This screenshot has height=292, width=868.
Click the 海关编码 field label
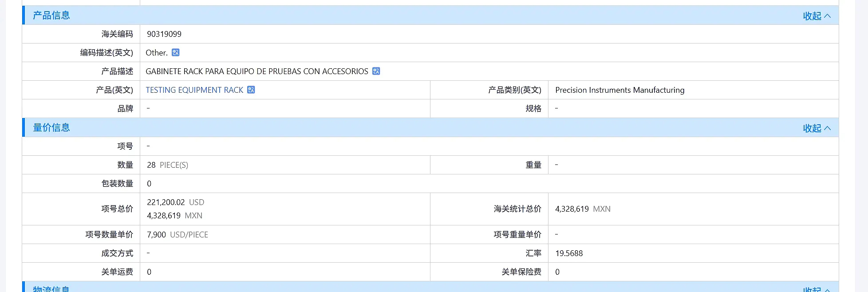click(x=117, y=34)
